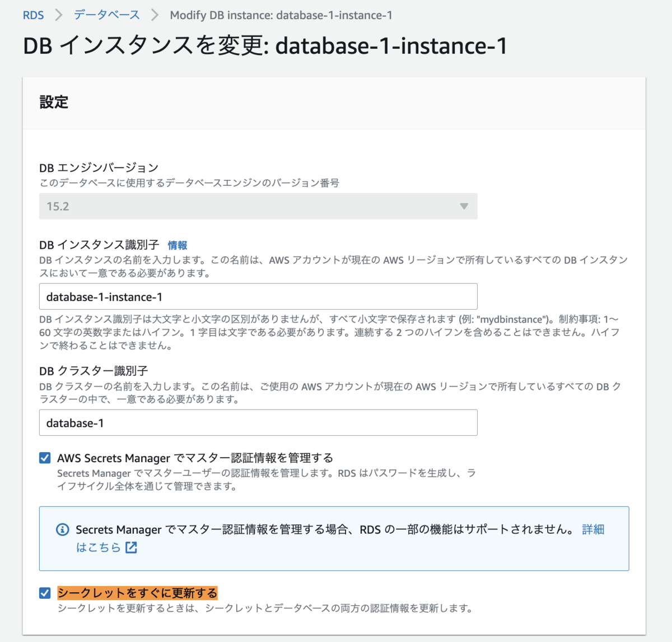
Task: Click the AWS Secrets Manager でマスター認証情報を管理する label
Action: click(195, 458)
